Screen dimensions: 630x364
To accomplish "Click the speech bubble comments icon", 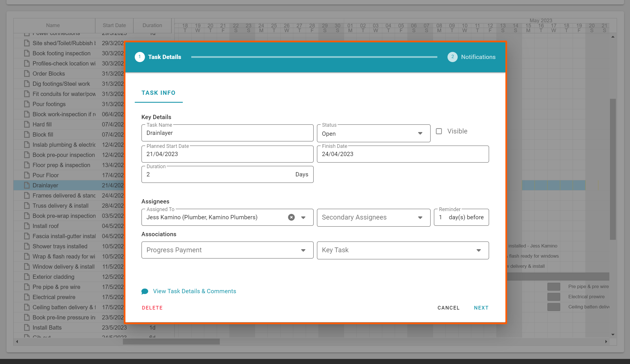I will point(145,291).
